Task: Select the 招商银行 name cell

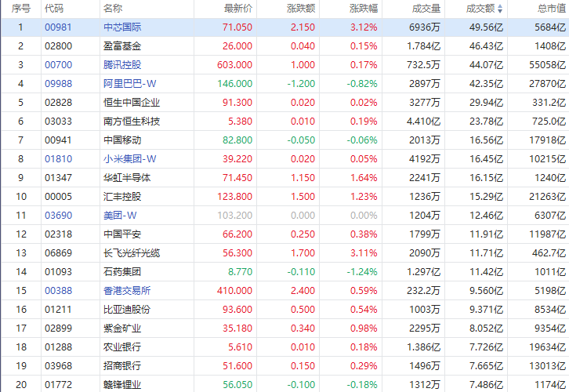Action: tap(122, 366)
